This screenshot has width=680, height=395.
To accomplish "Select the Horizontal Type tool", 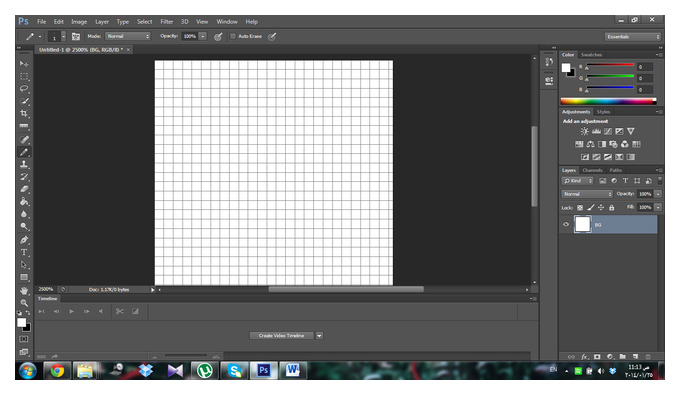I will click(24, 252).
